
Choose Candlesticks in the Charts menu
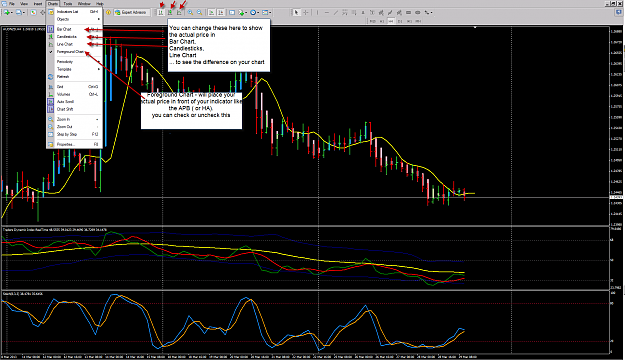click(74, 37)
